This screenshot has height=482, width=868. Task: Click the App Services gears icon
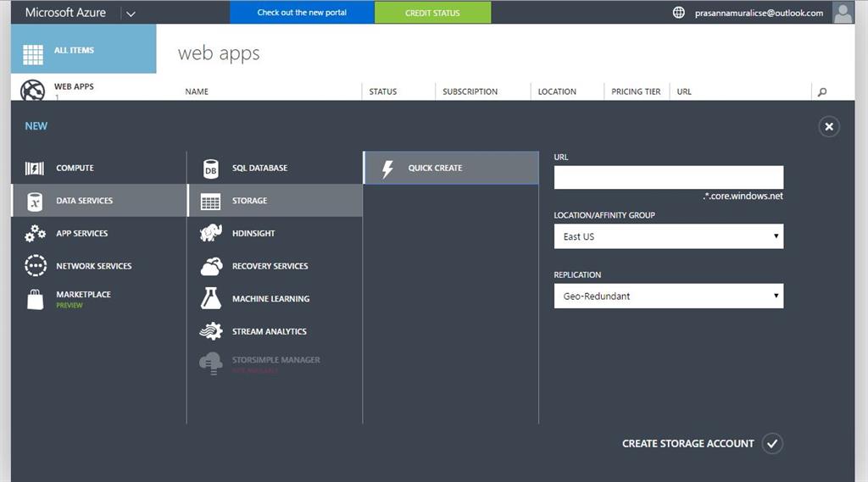[x=35, y=233]
